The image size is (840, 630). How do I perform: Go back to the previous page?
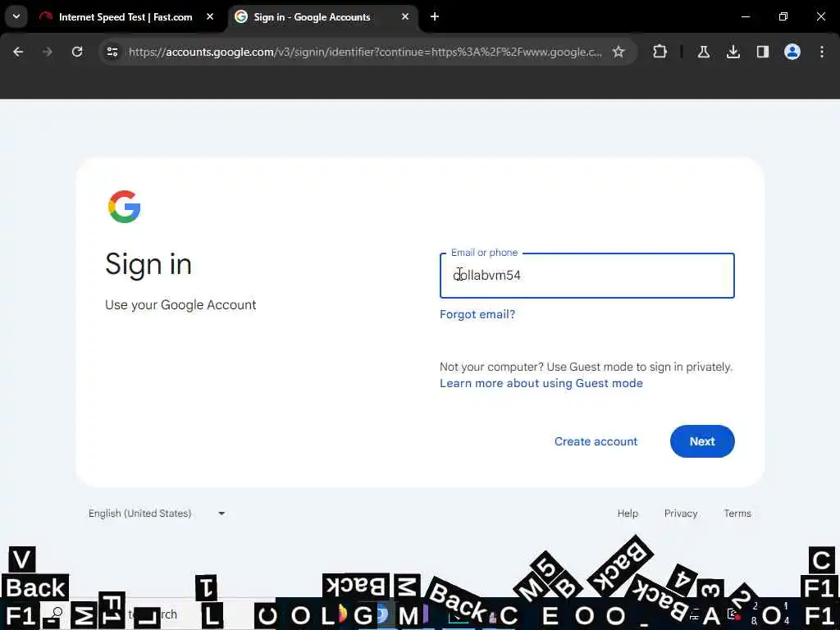(x=18, y=52)
